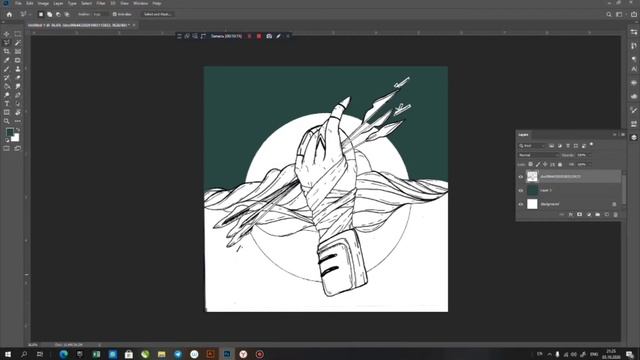Select the Magic Wand tool
The height and width of the screenshot is (360, 640).
(x=18, y=43)
